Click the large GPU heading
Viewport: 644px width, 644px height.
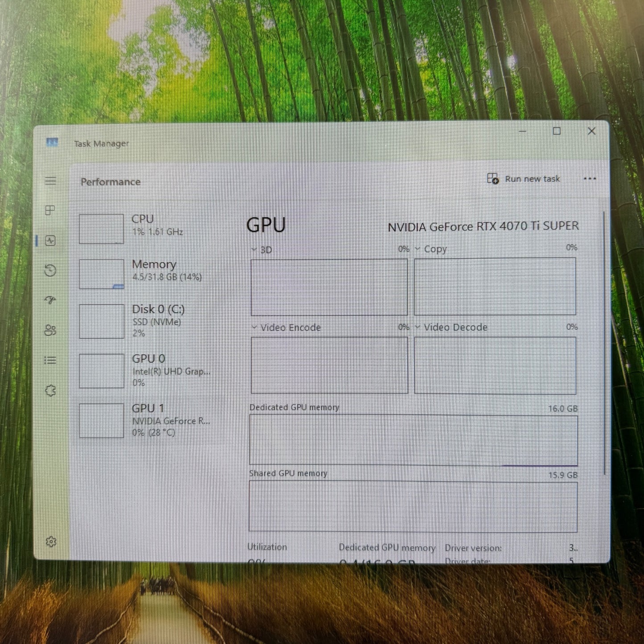tap(266, 225)
